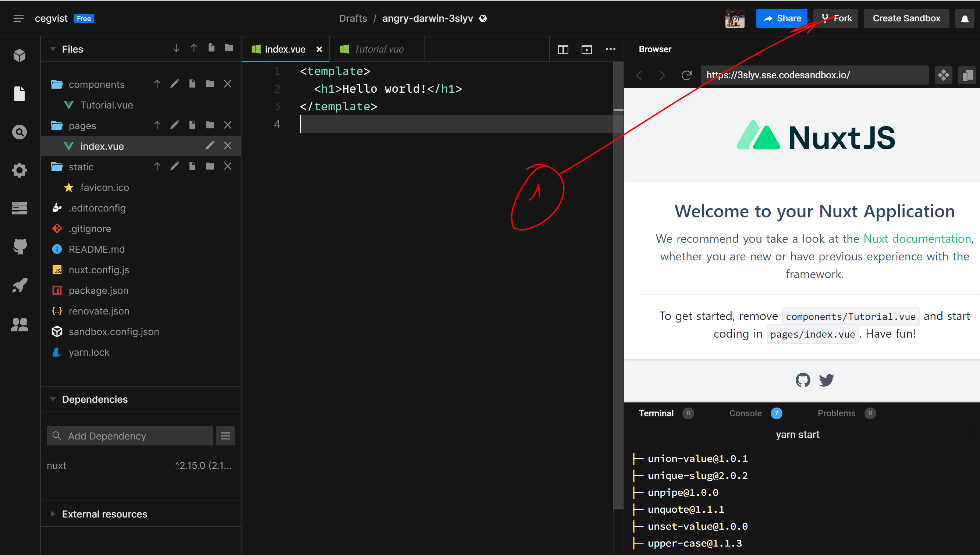Click the preview settings icon beside the URL bar
This screenshot has height=555, width=980.
(944, 75)
